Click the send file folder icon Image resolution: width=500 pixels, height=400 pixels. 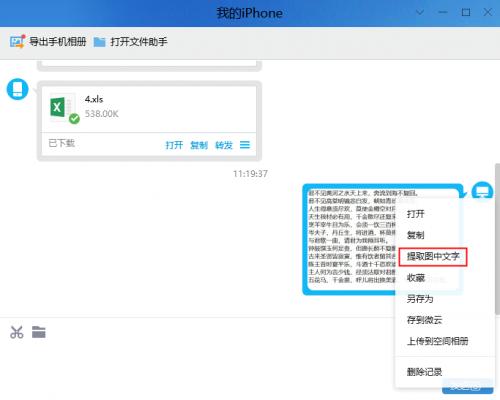pos(39,332)
